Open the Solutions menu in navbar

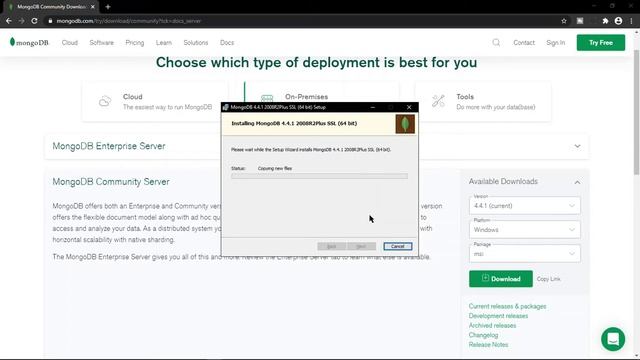pyautogui.click(x=196, y=42)
